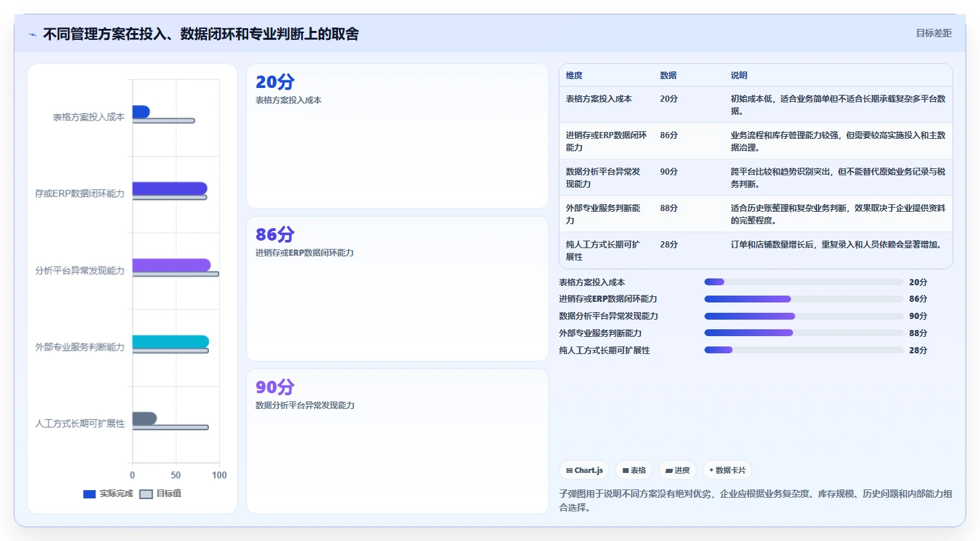The height and width of the screenshot is (541, 980).
Task: Click the purple actual bar for 分析平台异常发现能力
Action: 172,265
